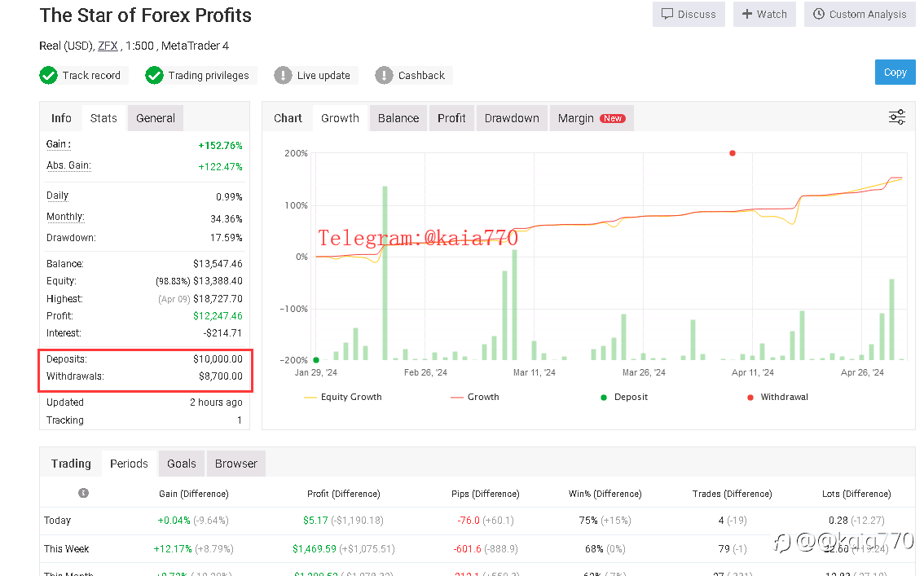Open the General tab in the info panel
Viewport: 924px width, 576px height.
pos(156,118)
